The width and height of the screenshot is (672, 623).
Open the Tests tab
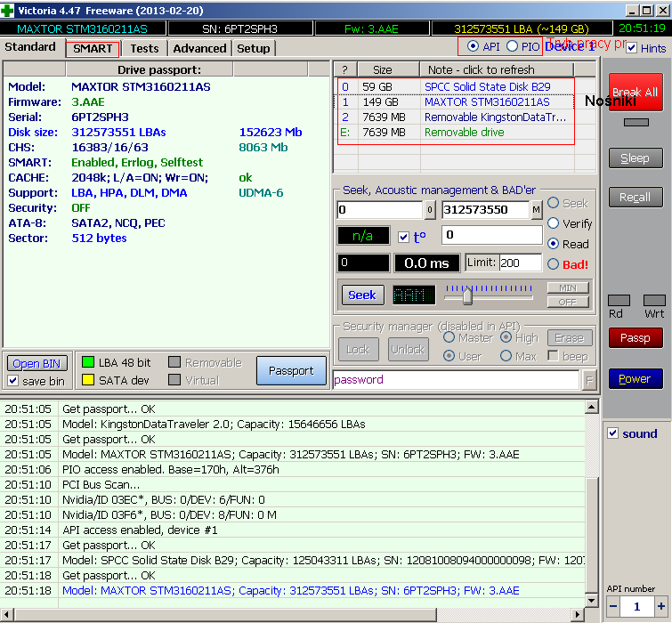(144, 48)
